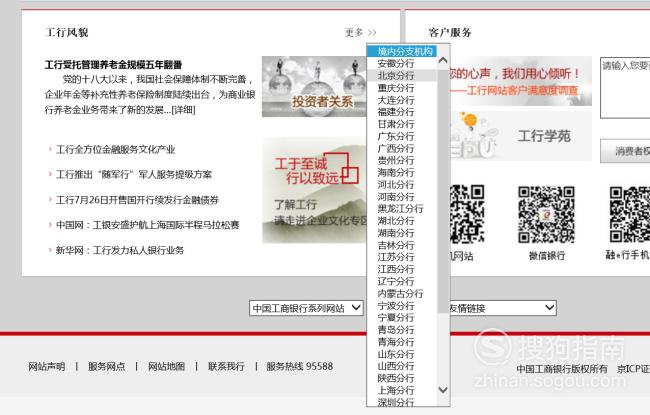
Task: Open 服务网点 footer link
Action: click(107, 366)
